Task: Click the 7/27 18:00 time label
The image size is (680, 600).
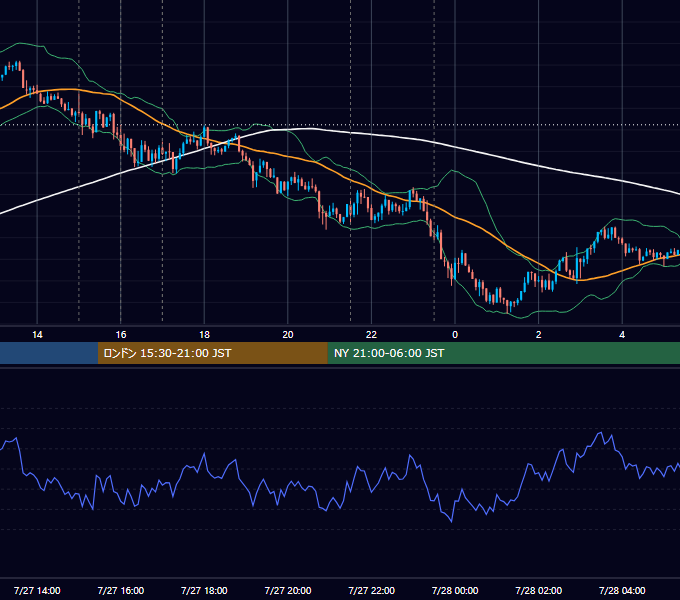Action: (x=204, y=590)
